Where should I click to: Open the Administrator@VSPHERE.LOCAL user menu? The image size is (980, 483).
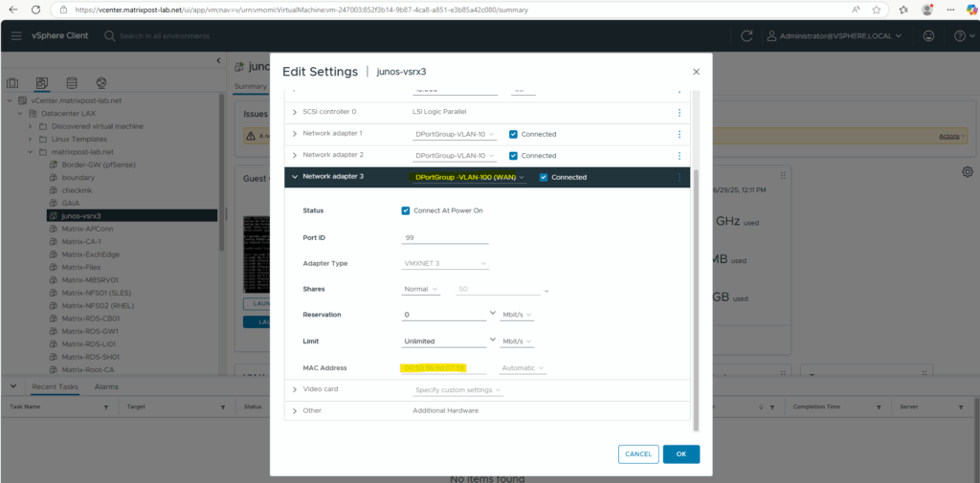835,36
